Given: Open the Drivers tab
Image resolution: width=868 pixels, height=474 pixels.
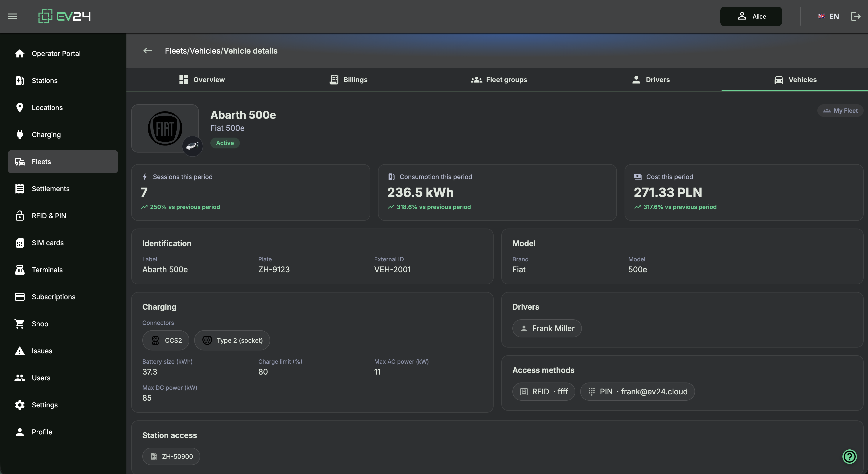Looking at the screenshot, I should 651,80.
